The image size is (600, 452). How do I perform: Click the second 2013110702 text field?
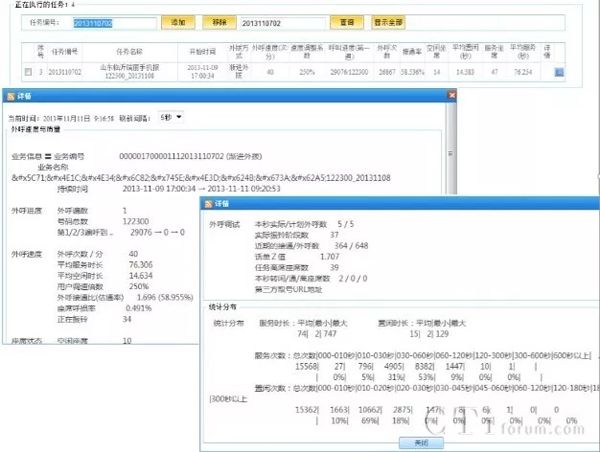pyautogui.click(x=282, y=20)
